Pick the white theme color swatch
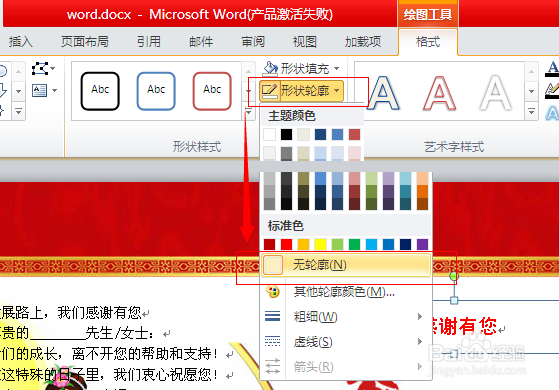Viewport: 559px width, 390px height. pyautogui.click(x=270, y=134)
